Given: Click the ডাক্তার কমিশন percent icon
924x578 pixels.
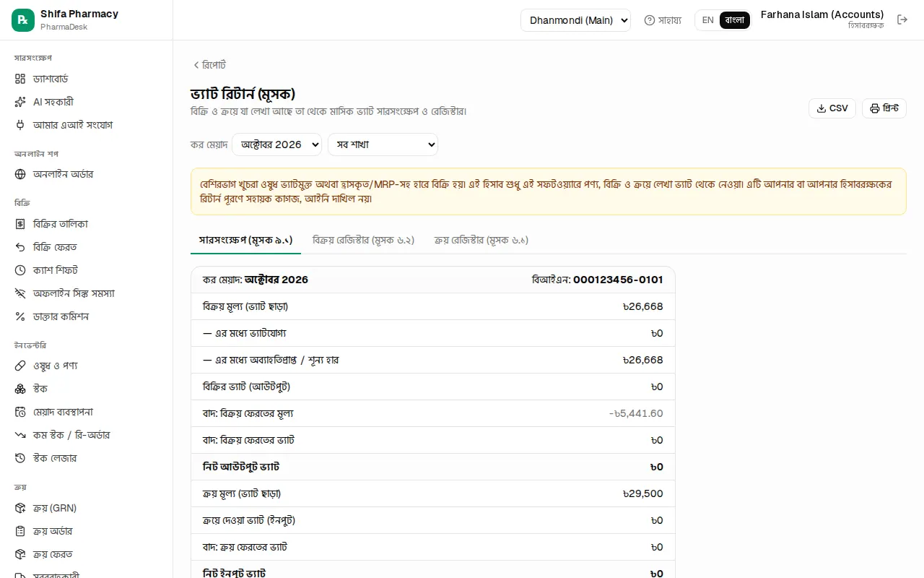Looking at the screenshot, I should click(20, 316).
